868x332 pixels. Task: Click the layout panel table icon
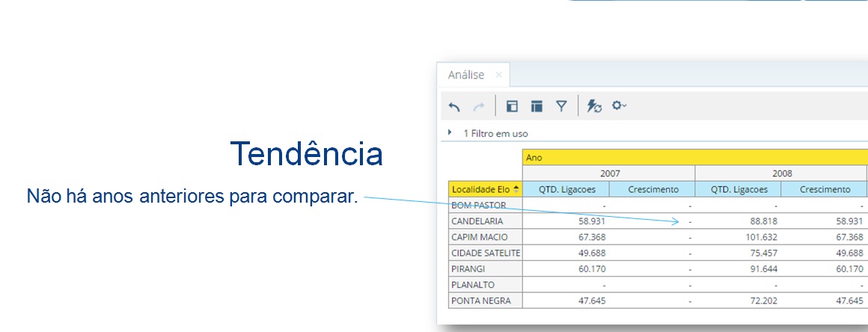537,106
